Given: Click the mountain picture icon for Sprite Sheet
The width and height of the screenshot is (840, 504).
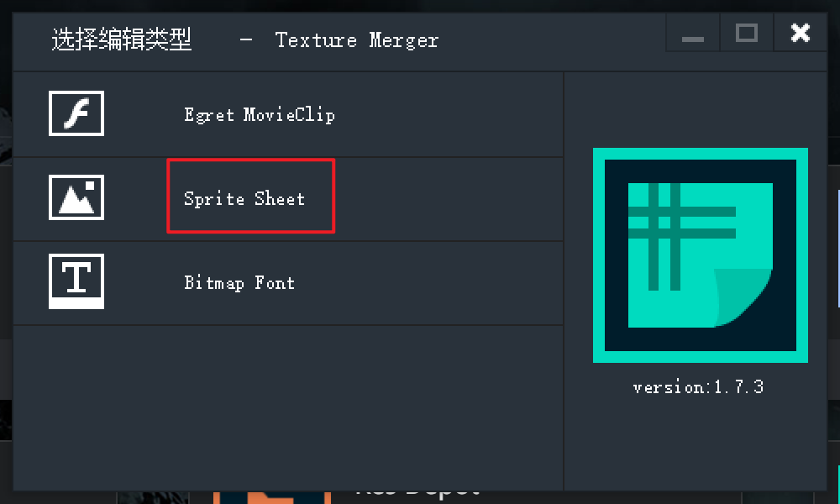Looking at the screenshot, I should tap(76, 197).
